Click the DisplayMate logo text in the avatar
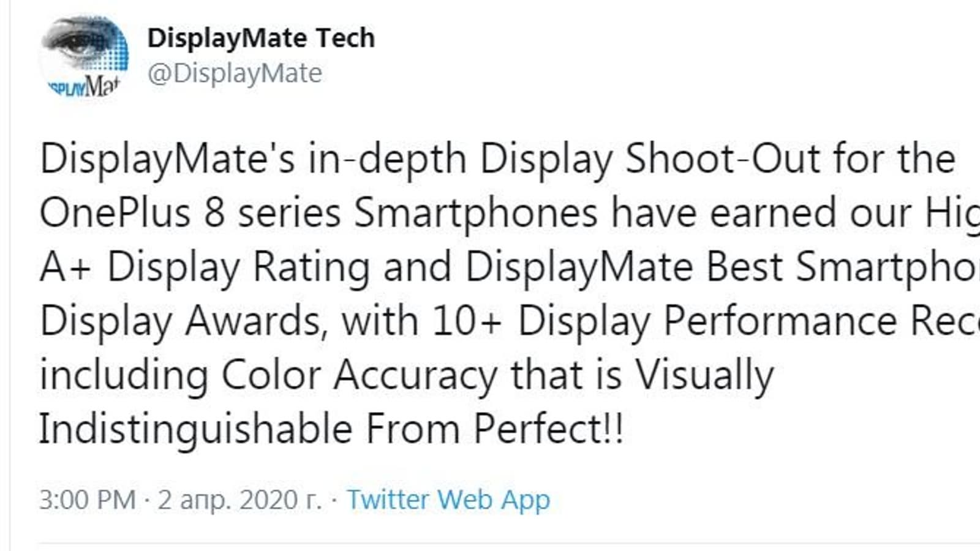 coord(83,88)
